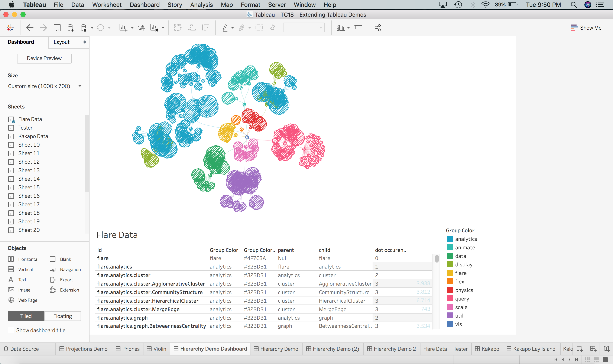Screen dimensions: 613x364
Task: Open the Layout pane selector
Action: click(69, 42)
